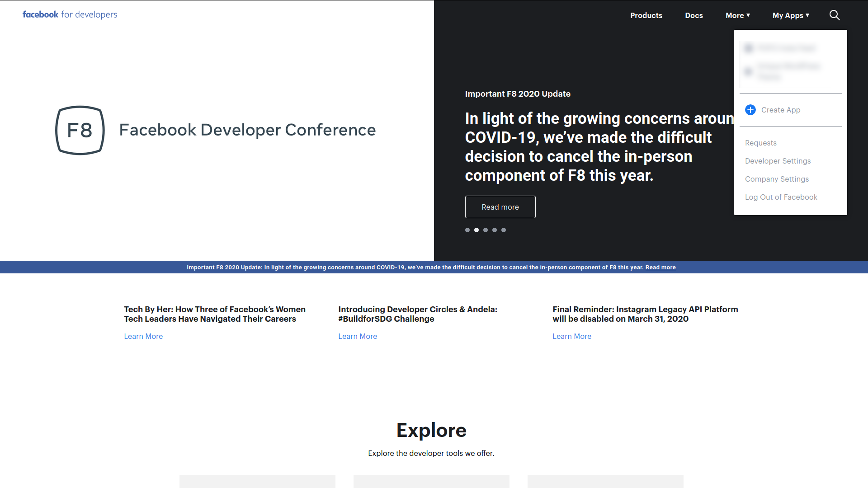Click the blue plus Create App icon
This screenshot has height=488, width=868.
tap(750, 110)
